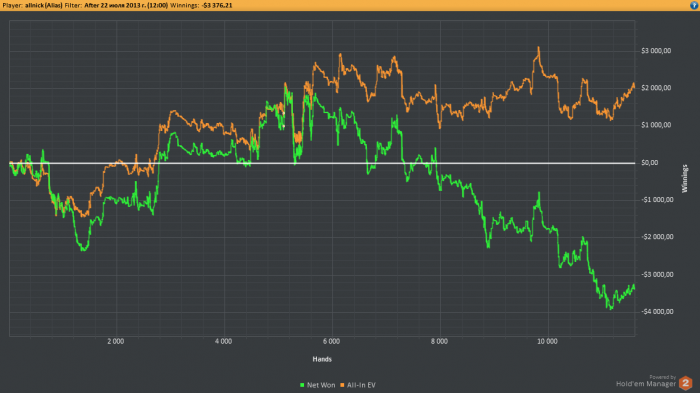Click the filter date text in header

[126, 5]
